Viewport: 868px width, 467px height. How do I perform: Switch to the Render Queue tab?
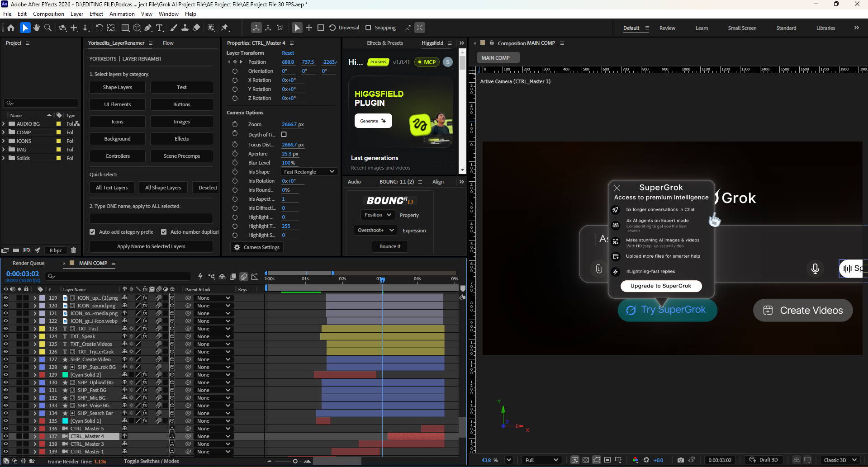click(28, 263)
